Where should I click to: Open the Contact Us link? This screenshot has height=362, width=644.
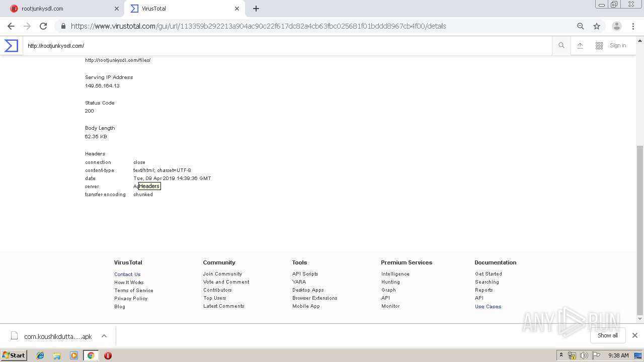click(127, 275)
